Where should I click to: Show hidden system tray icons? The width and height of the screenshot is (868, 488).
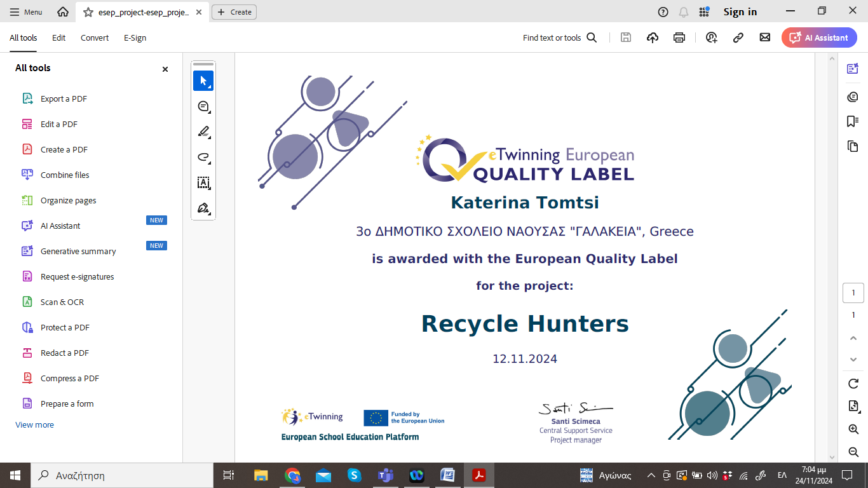tap(651, 475)
